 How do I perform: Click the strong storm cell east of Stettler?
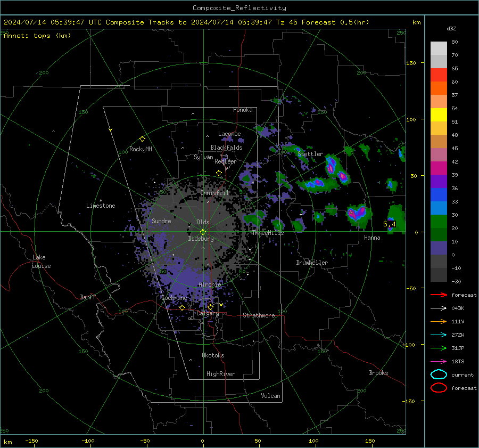click(x=331, y=167)
